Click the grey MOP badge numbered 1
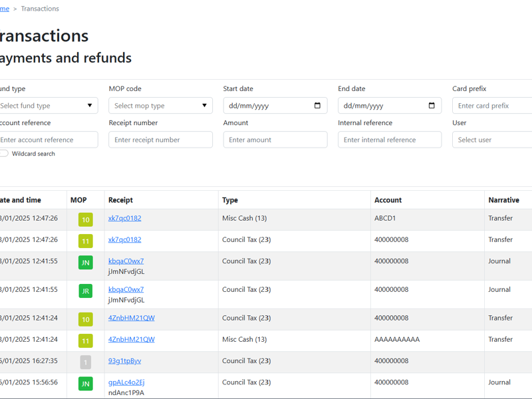 85,362
